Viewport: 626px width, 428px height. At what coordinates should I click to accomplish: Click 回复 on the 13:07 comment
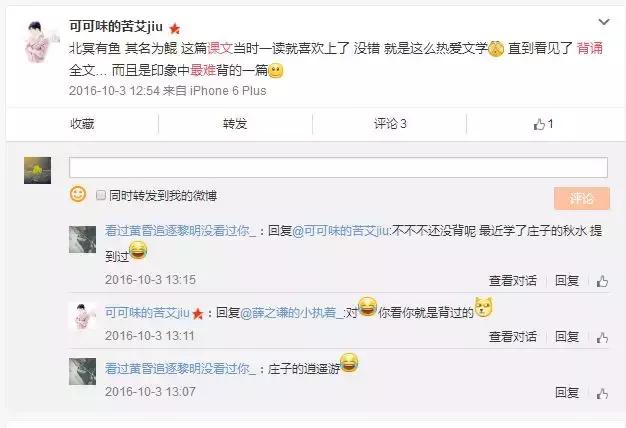pos(567,393)
